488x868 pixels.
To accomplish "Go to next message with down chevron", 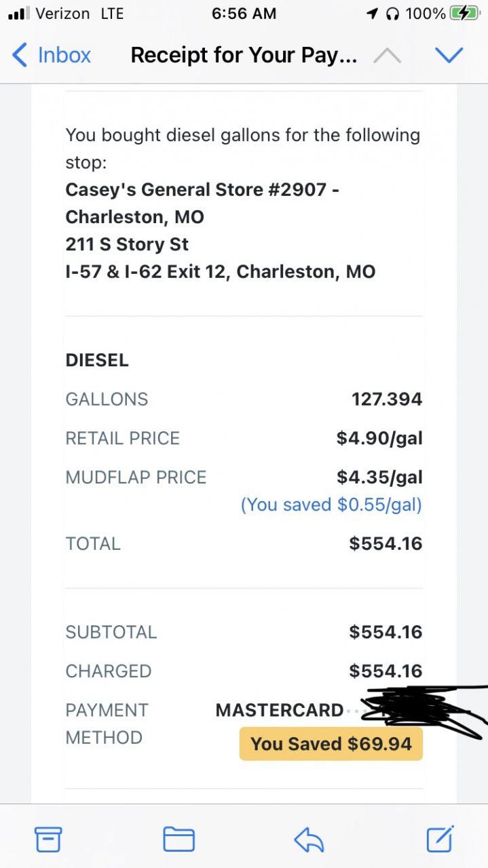I will click(449, 55).
